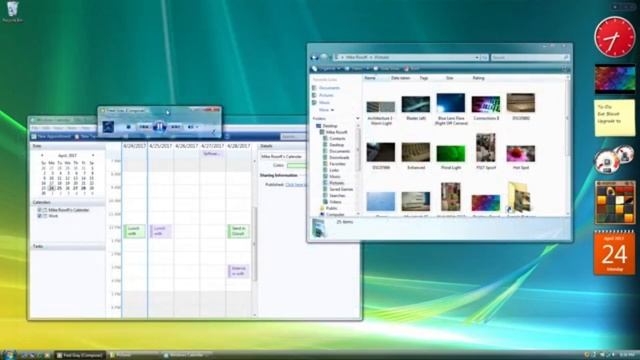Open the Views dropdown in Explorer toolbar
The width and height of the screenshot is (640, 360).
(x=358, y=69)
